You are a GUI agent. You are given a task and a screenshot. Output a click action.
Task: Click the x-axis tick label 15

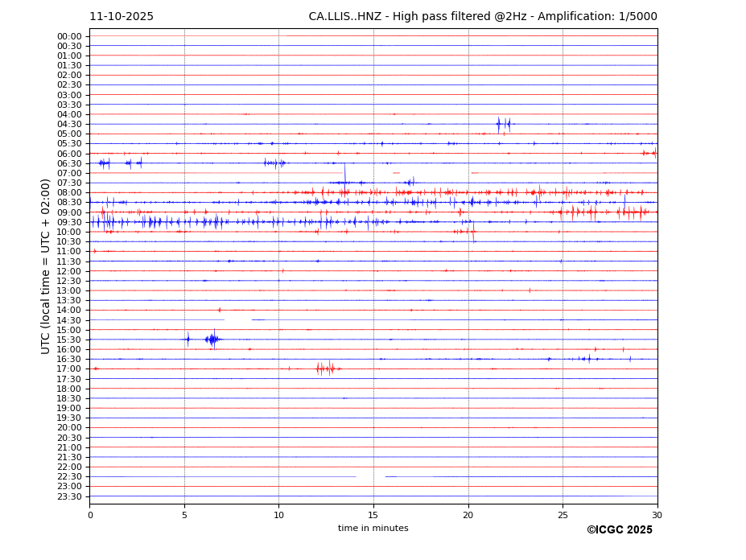(373, 515)
